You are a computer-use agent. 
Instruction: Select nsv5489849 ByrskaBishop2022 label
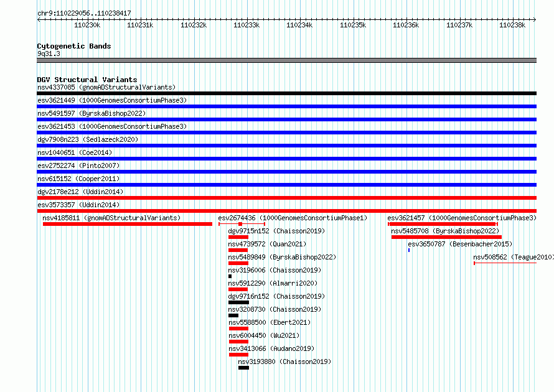pyautogui.click(x=282, y=257)
